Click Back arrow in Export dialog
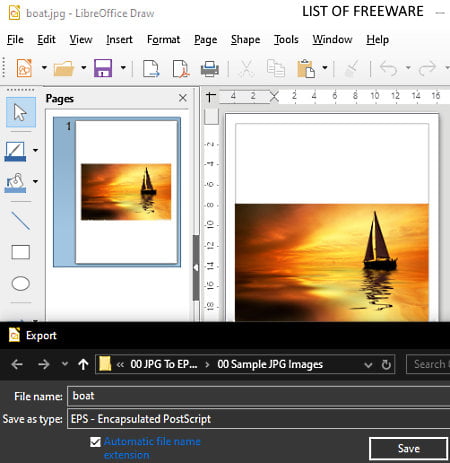The image size is (450, 463). click(17, 364)
